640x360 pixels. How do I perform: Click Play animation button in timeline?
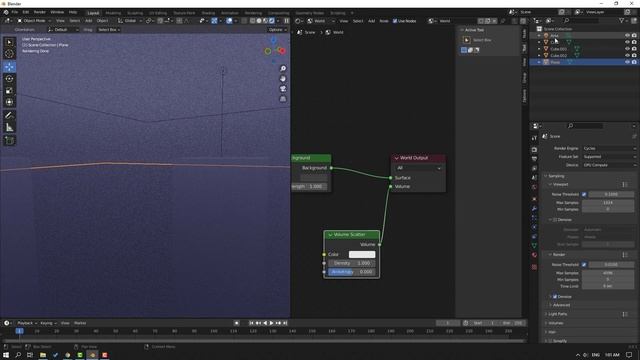[x=271, y=323]
